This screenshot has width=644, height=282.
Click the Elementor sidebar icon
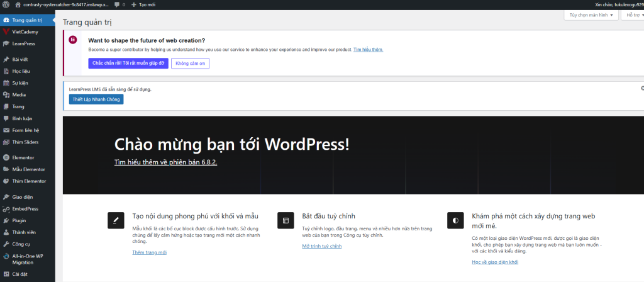point(6,157)
